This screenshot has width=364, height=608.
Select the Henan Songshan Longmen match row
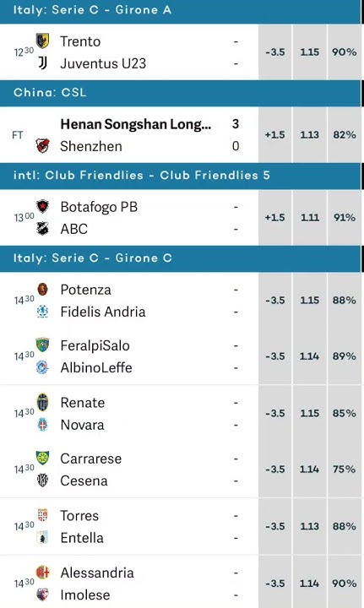129,134
